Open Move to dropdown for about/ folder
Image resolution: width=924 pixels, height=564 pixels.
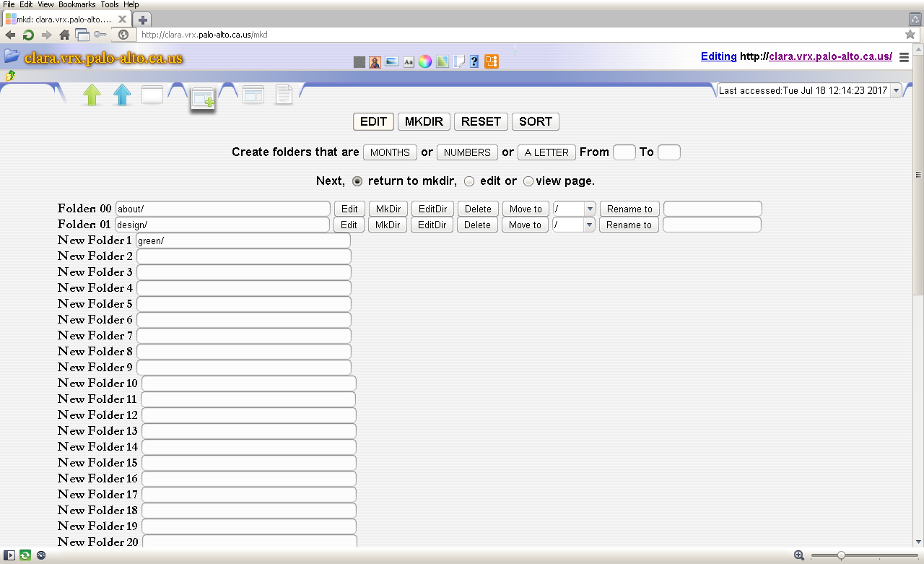pyautogui.click(x=575, y=209)
